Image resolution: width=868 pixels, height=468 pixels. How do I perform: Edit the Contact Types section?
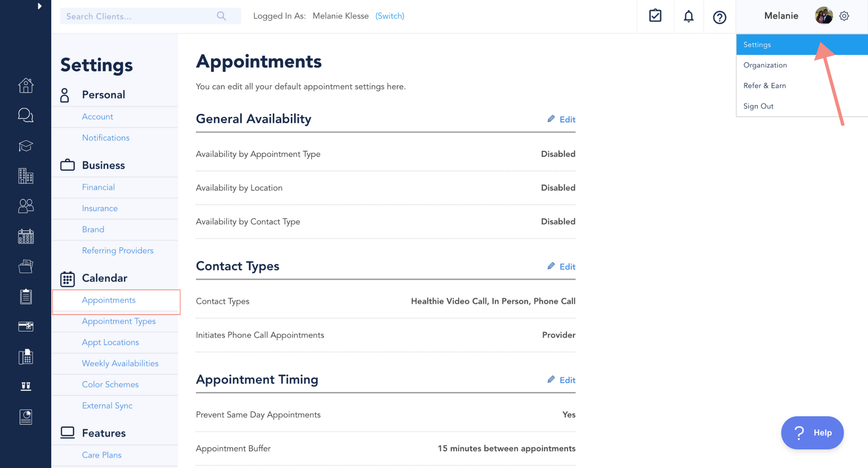click(561, 267)
